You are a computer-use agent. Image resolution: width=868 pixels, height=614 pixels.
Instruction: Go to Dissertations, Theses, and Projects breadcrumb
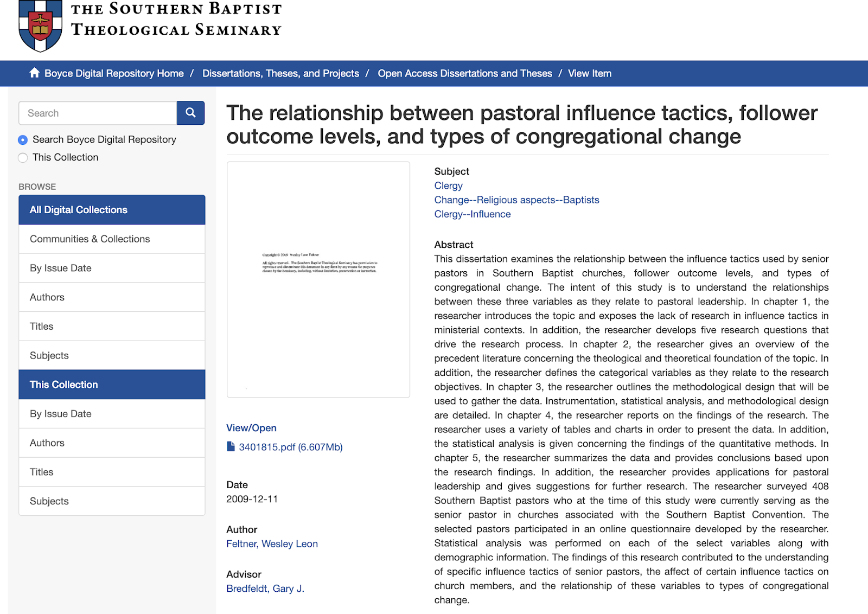point(280,73)
